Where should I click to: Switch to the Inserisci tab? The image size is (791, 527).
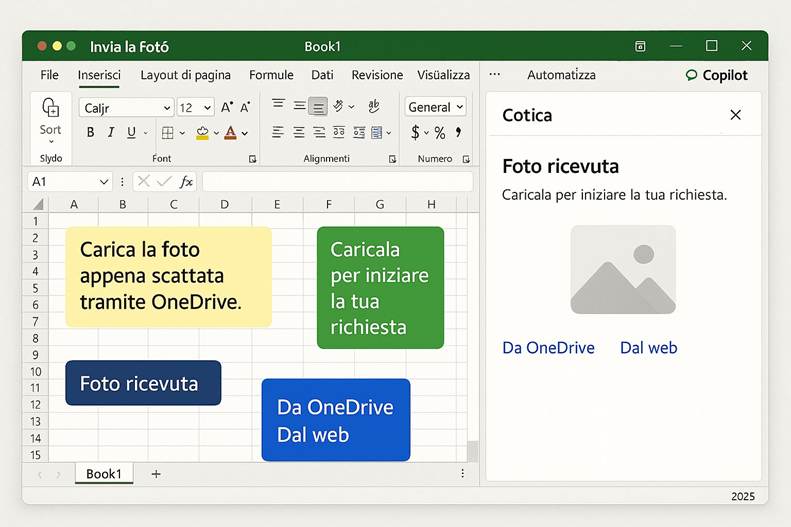[x=99, y=75]
